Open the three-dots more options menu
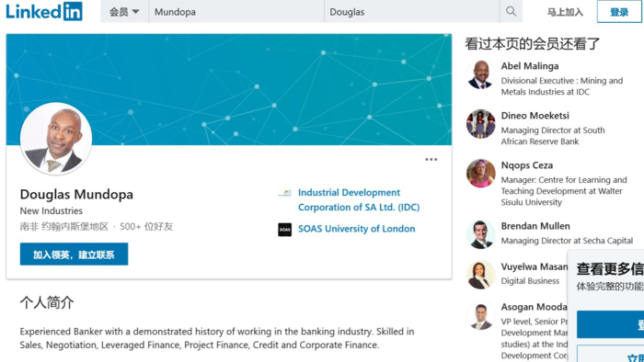 click(x=431, y=160)
